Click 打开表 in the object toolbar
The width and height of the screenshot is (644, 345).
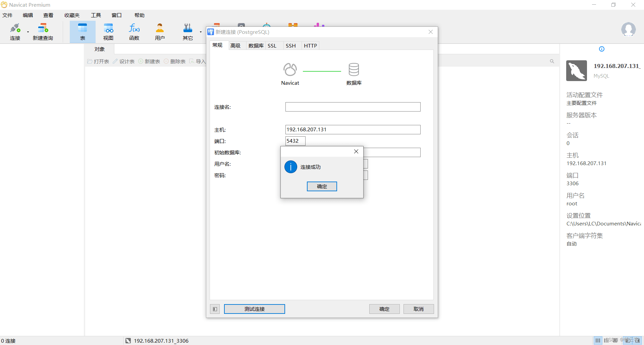tap(98, 61)
